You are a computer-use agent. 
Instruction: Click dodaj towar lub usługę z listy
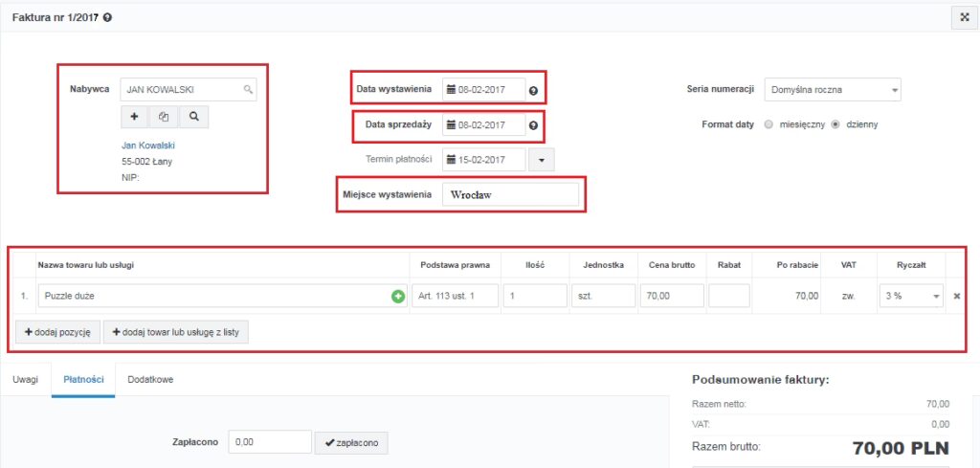pyautogui.click(x=176, y=332)
